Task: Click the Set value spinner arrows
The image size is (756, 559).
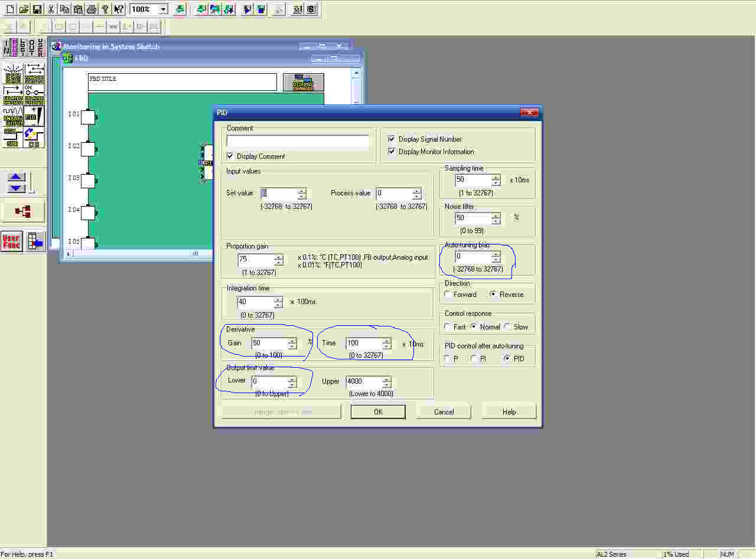Action: point(302,194)
